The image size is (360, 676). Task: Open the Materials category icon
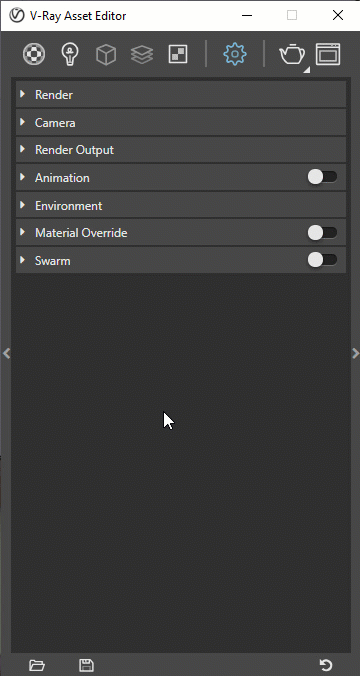pyautogui.click(x=34, y=55)
